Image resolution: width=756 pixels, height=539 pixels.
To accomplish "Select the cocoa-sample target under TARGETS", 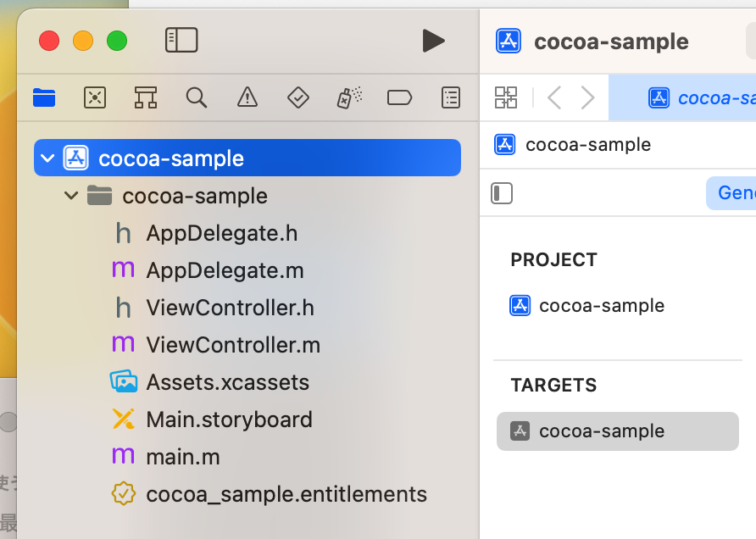I will pyautogui.click(x=617, y=431).
